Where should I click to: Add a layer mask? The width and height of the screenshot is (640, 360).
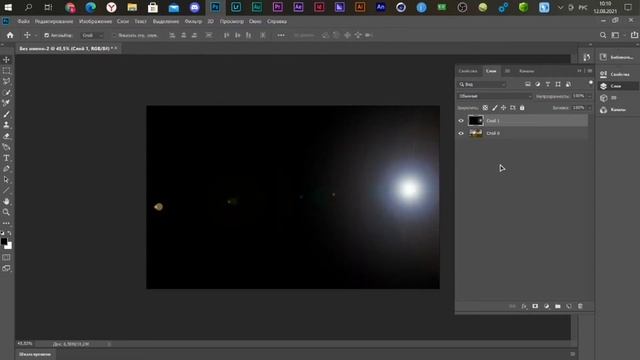pyautogui.click(x=535, y=306)
